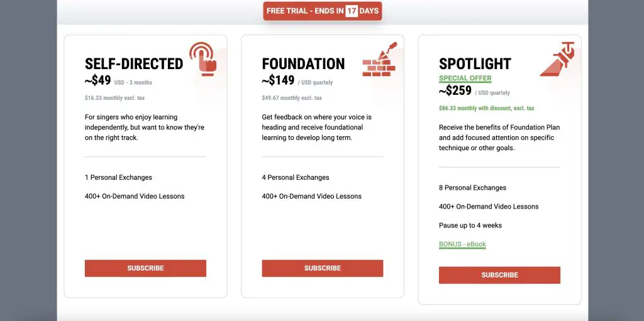Subscribe to the Self-Directed plan
This screenshot has width=644, height=321.
point(145,268)
